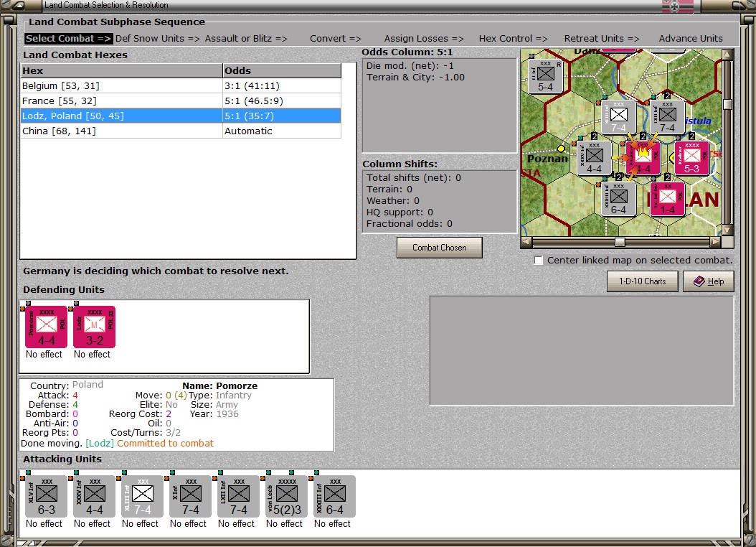Click the XXXIII Inf 6-4 counter on the map
The image size is (756, 547).
[618, 199]
